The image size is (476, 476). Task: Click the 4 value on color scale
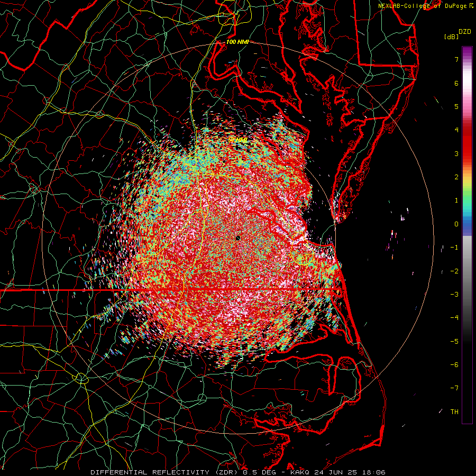click(x=456, y=130)
